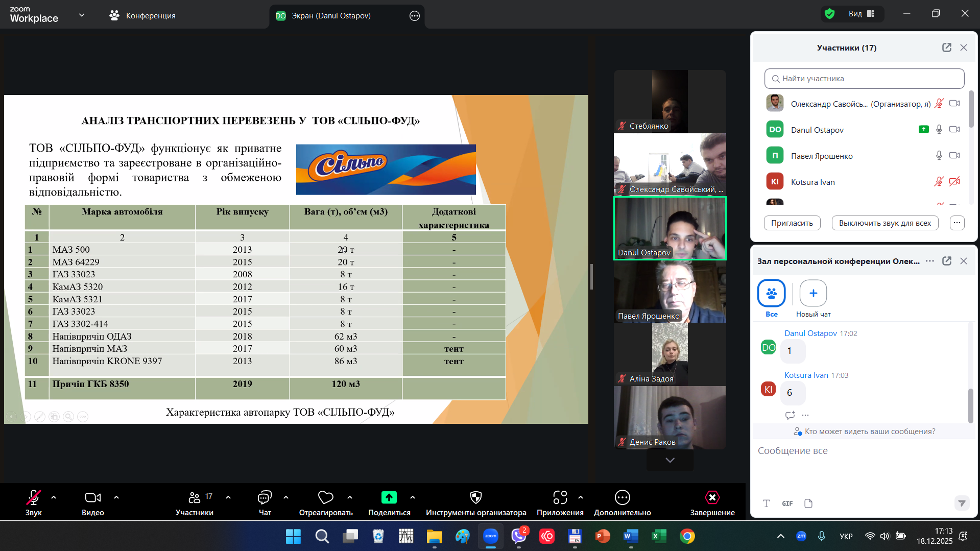Click the attach file icon in chat
Screen dimensions: 980x551
pyautogui.click(x=808, y=504)
